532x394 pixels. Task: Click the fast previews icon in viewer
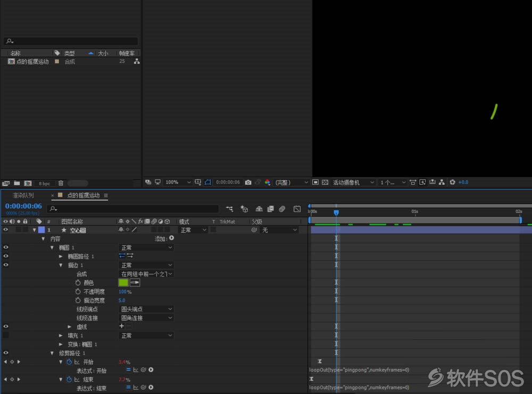(x=422, y=183)
